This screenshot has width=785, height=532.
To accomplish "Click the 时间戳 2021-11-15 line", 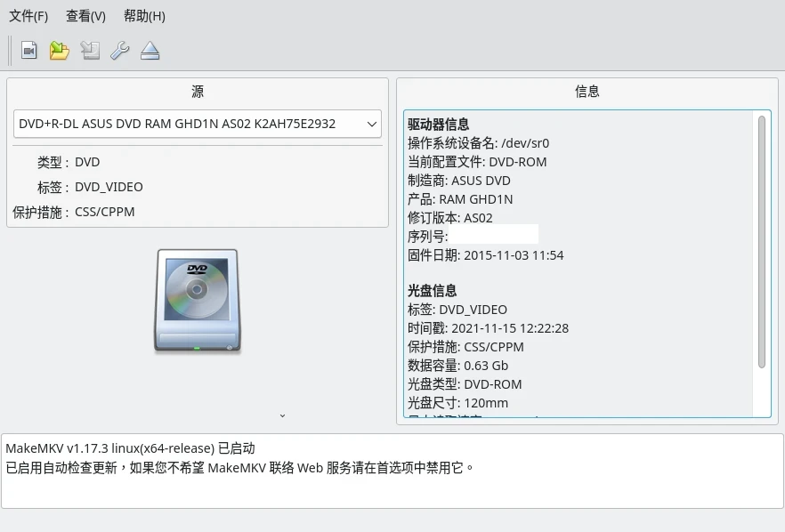I will (488, 328).
